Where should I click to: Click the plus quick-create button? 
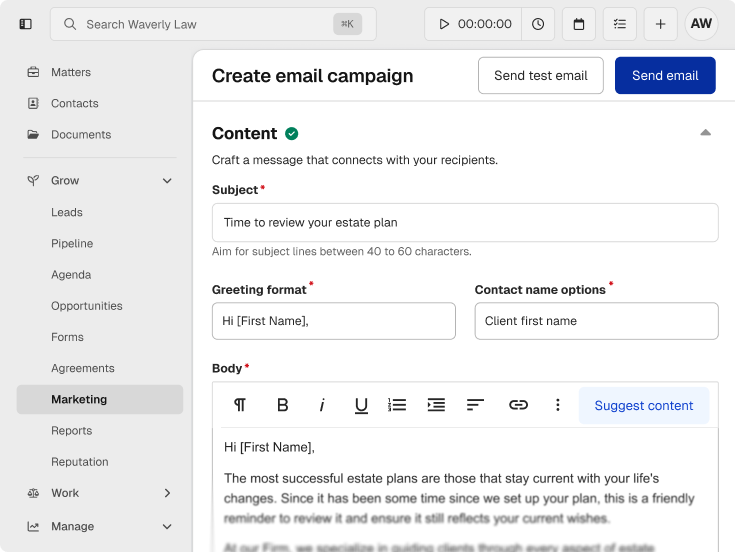660,24
